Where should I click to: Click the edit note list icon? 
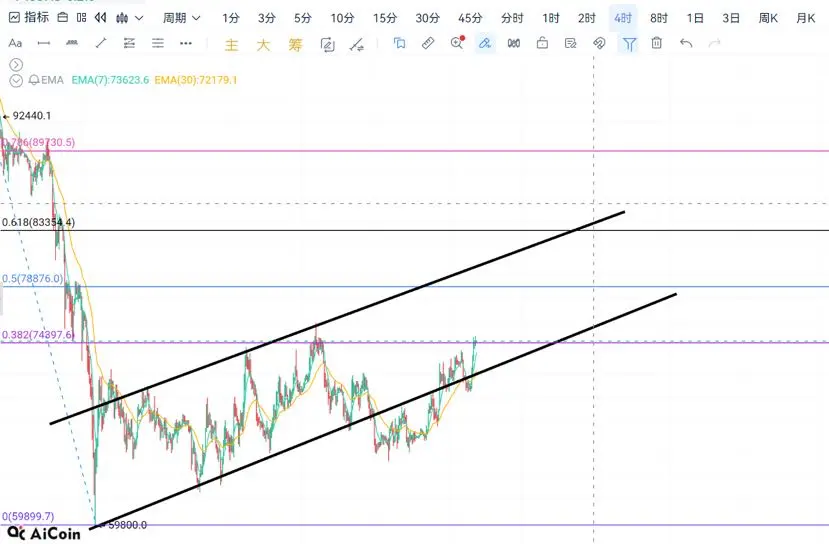[x=570, y=43]
